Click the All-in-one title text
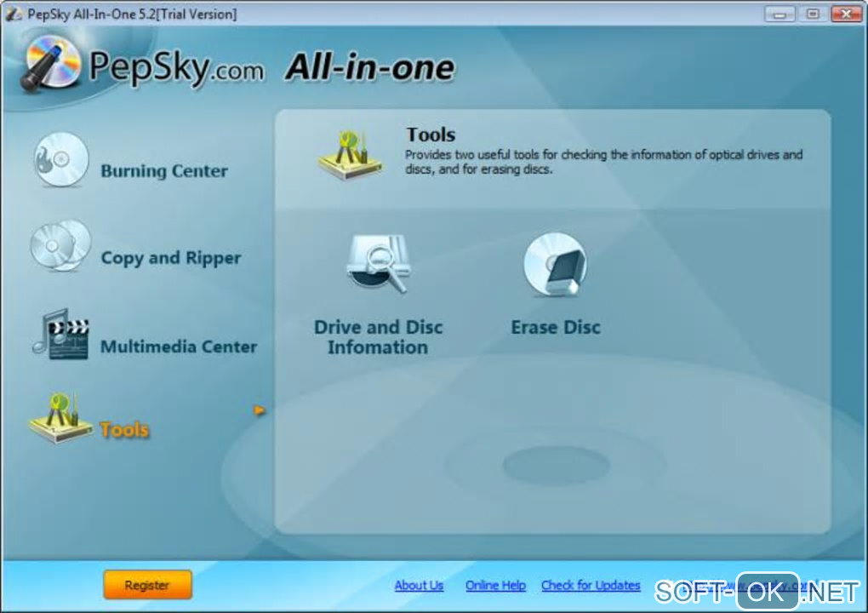The image size is (868, 613). tap(370, 67)
